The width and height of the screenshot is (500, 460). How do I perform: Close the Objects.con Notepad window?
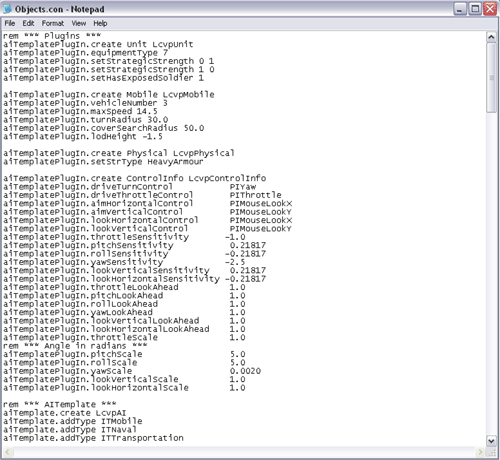point(490,9)
